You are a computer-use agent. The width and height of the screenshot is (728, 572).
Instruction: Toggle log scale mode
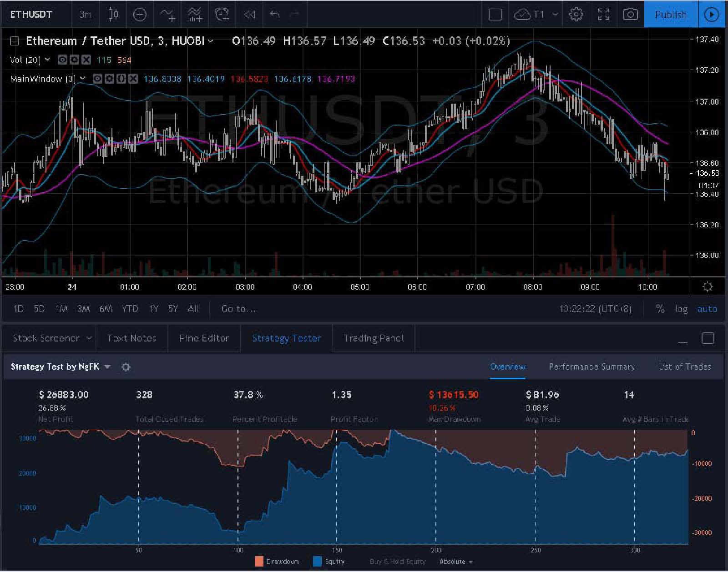tap(681, 309)
